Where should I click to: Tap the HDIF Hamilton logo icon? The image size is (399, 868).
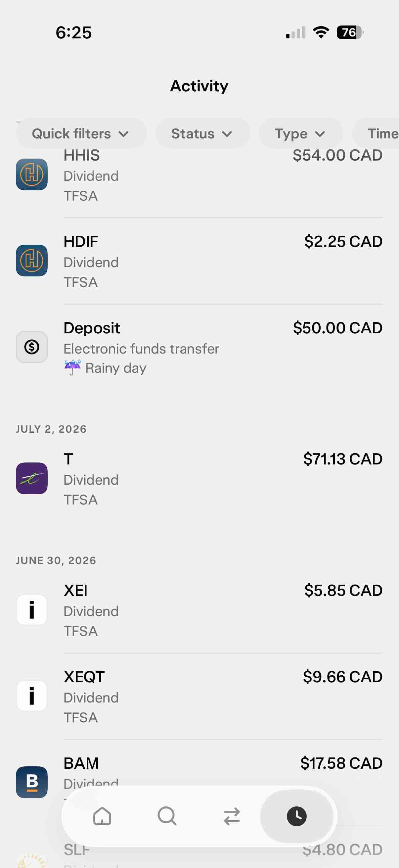(32, 261)
